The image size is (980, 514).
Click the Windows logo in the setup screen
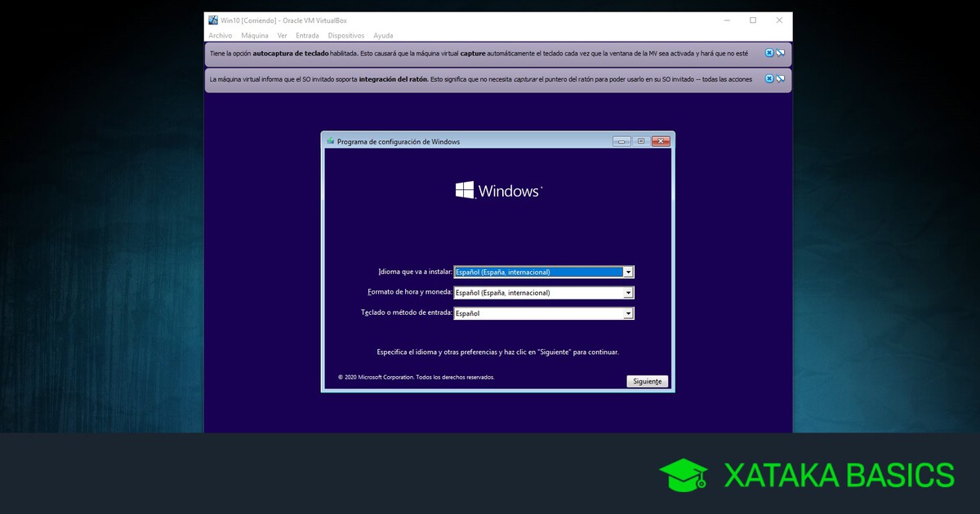point(465,190)
